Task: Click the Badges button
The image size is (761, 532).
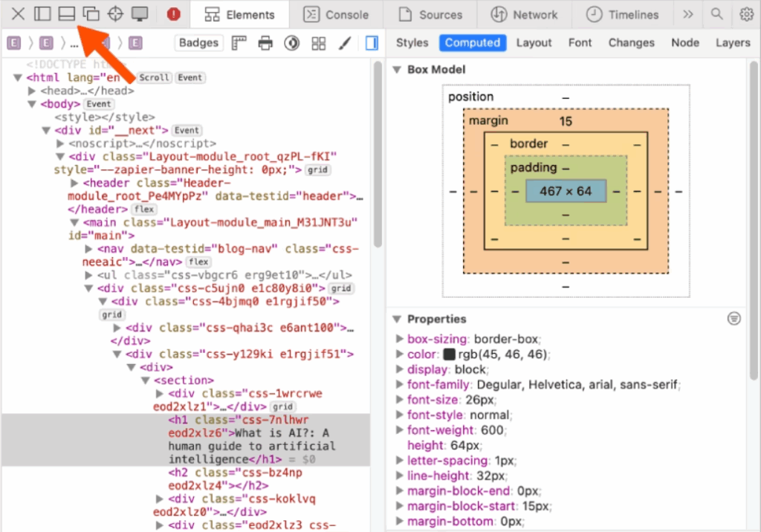Action: pos(199,43)
